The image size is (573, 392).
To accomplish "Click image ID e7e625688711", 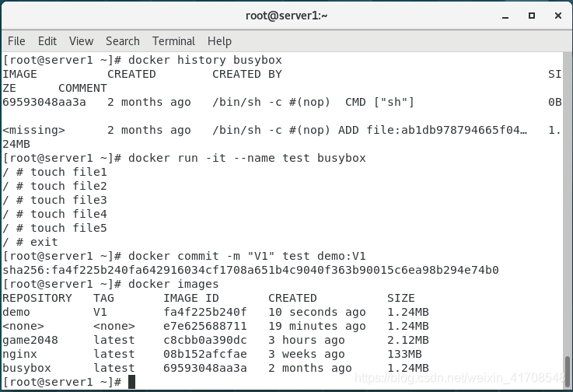I will 205,326.
